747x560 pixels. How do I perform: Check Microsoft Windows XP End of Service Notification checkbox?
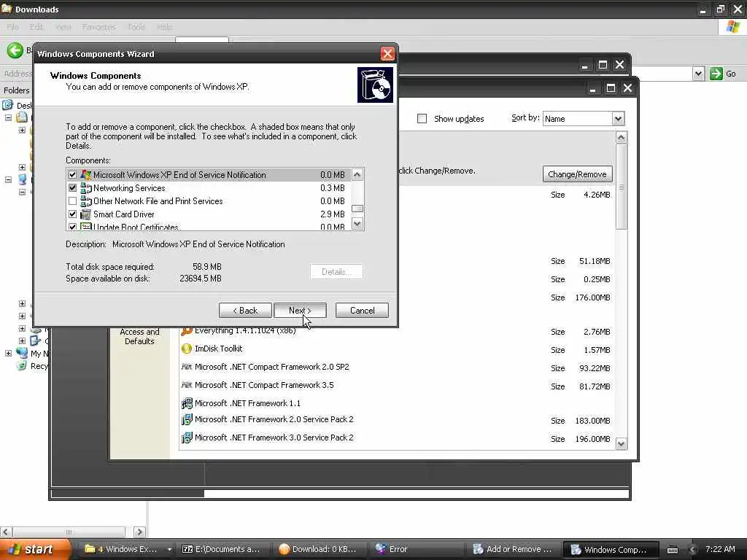point(72,175)
